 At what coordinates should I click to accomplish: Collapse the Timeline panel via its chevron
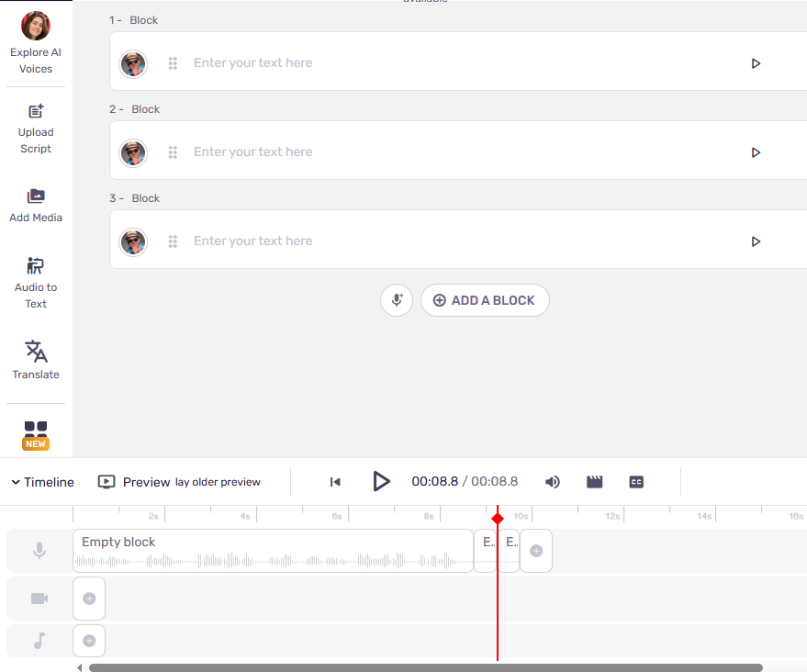(14, 481)
